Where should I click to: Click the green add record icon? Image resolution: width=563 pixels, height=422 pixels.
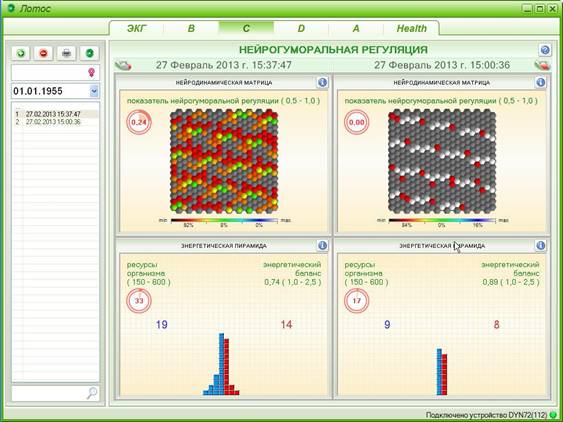click(x=21, y=54)
